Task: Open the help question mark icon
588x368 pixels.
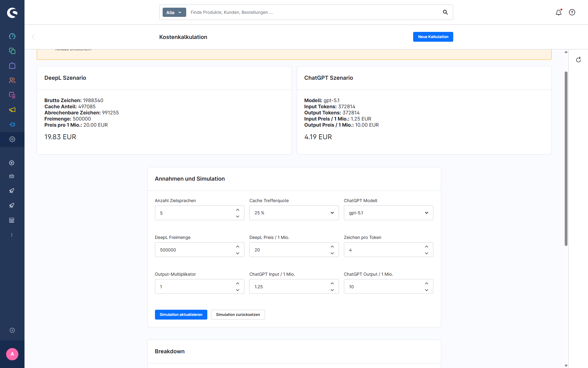Action: [x=572, y=12]
